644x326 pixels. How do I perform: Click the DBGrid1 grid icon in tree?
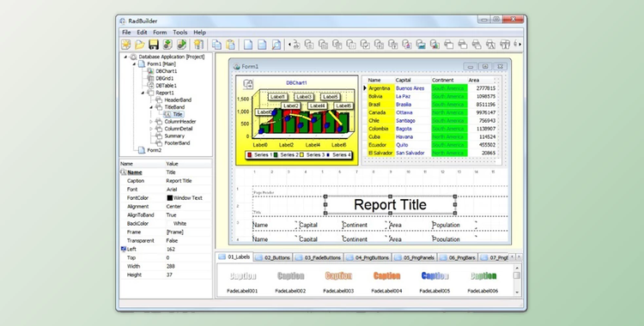point(151,78)
